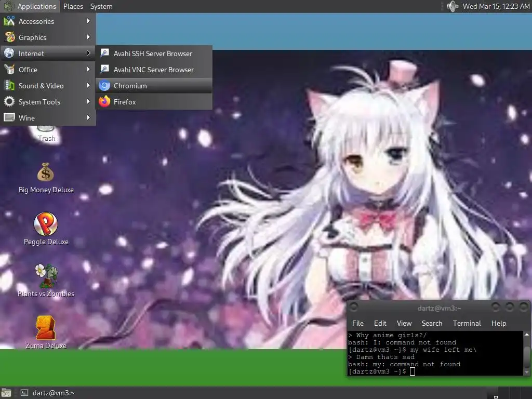532x399 pixels.
Task: Open the System menu
Action: coord(101,6)
